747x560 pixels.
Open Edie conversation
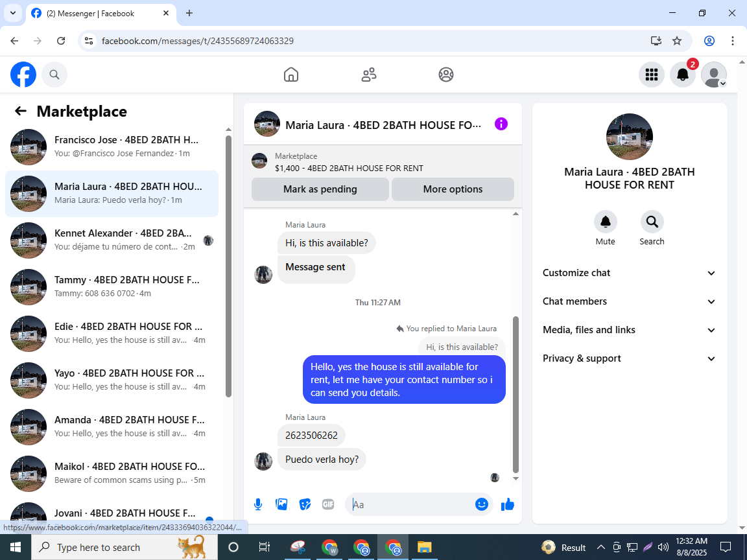[x=112, y=333]
